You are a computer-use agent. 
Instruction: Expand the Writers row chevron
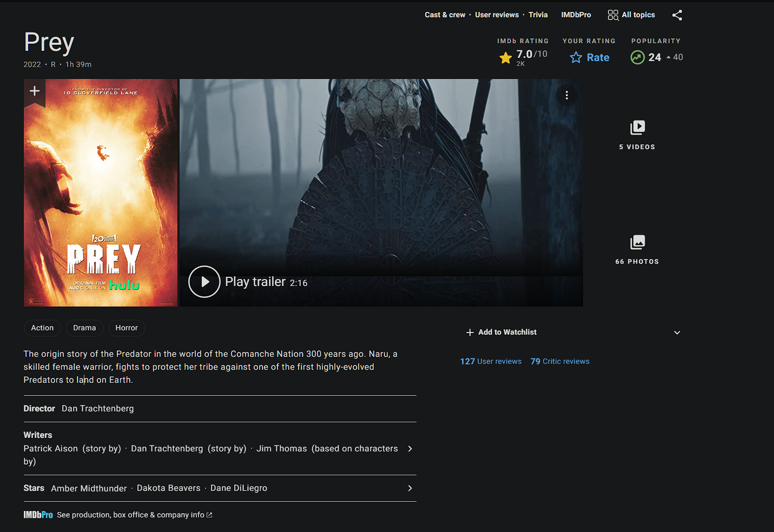410,449
